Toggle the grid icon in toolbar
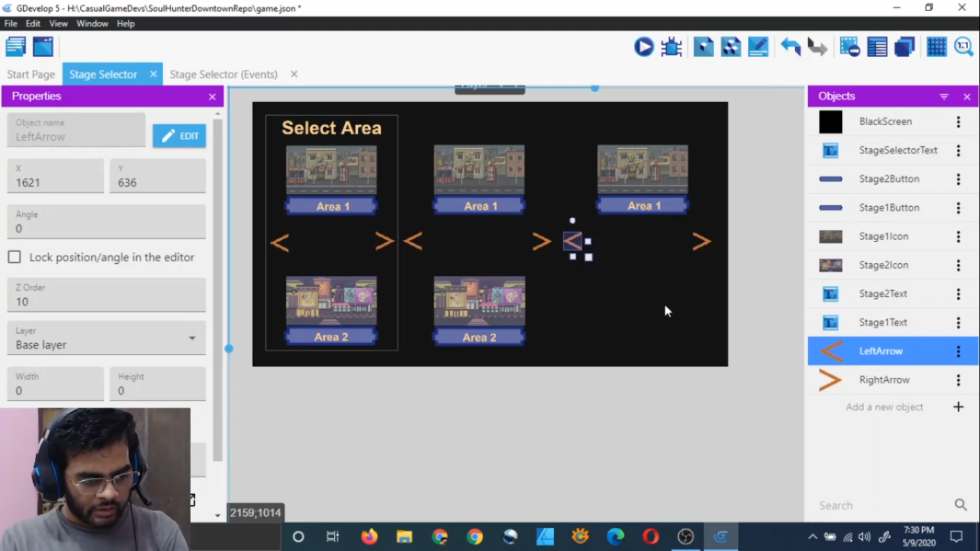 (937, 47)
